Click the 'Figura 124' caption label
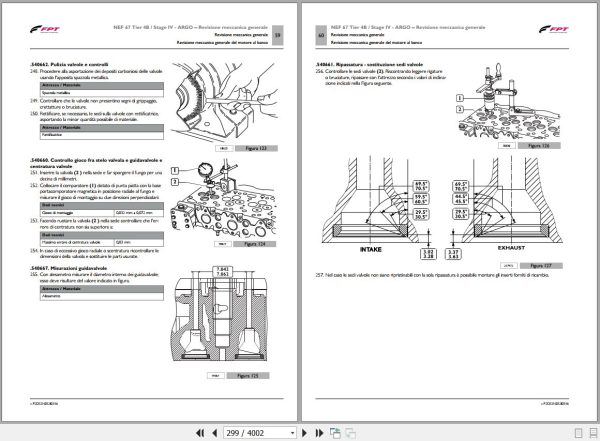Screen dimensions: 600x441 point(254,244)
